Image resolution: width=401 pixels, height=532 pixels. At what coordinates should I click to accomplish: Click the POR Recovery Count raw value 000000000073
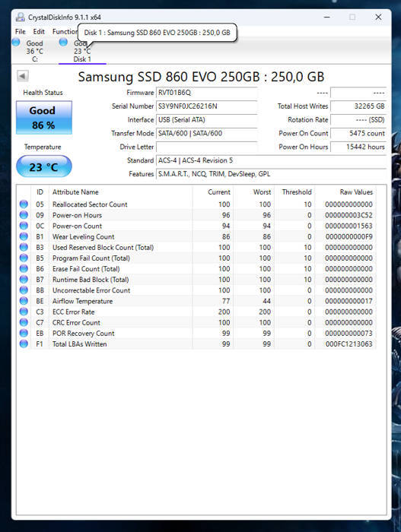[348, 333]
